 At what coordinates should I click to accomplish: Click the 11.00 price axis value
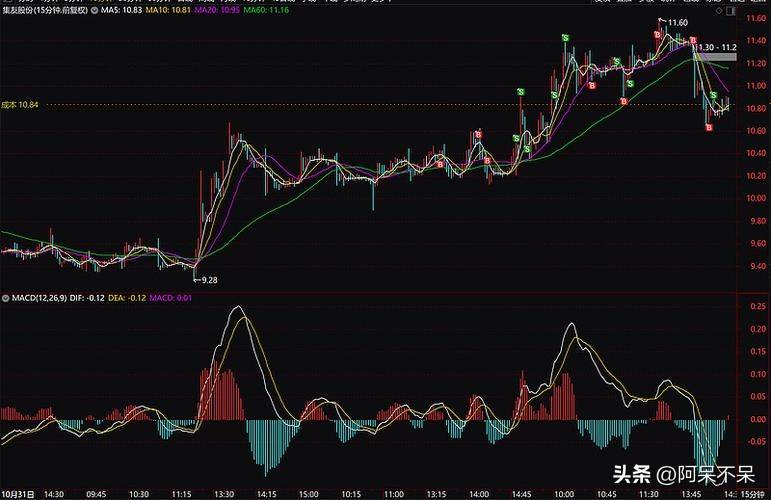click(x=756, y=86)
